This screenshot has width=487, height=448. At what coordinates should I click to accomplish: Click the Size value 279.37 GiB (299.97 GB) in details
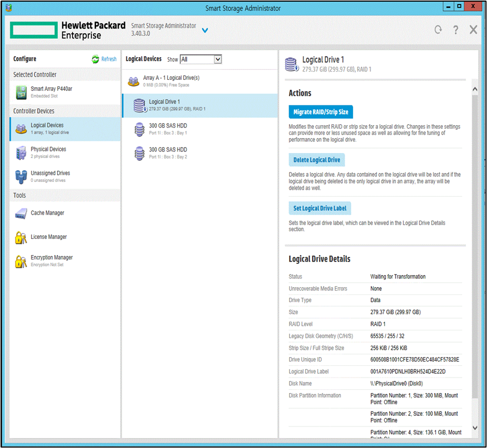click(x=396, y=312)
